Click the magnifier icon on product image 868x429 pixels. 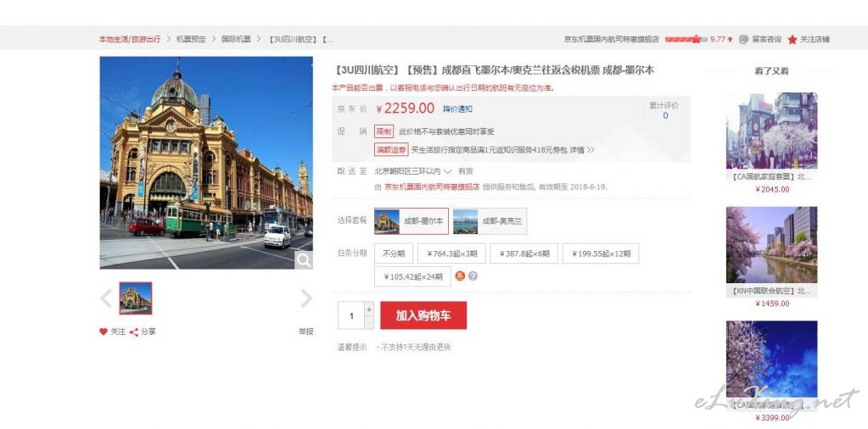click(x=304, y=259)
